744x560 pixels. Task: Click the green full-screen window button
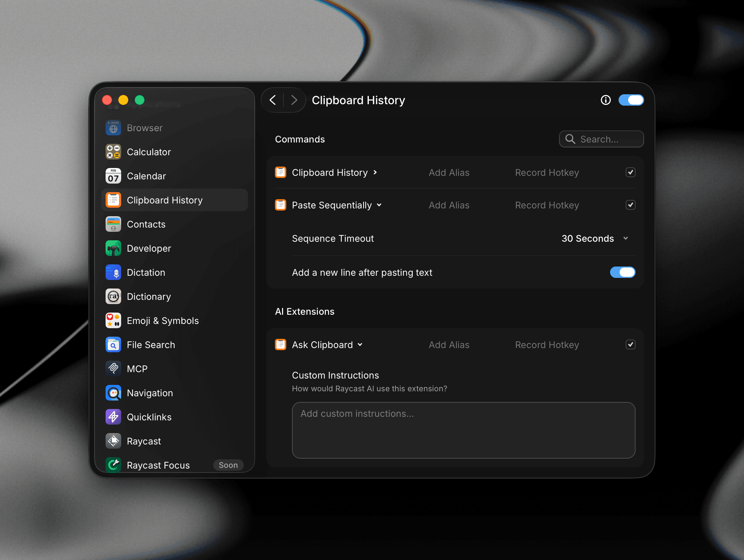(x=140, y=100)
